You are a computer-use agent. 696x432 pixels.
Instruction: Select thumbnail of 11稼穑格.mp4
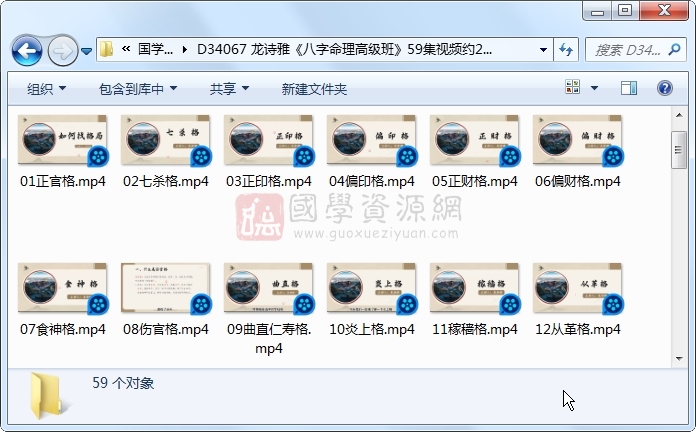pyautogui.click(x=475, y=289)
